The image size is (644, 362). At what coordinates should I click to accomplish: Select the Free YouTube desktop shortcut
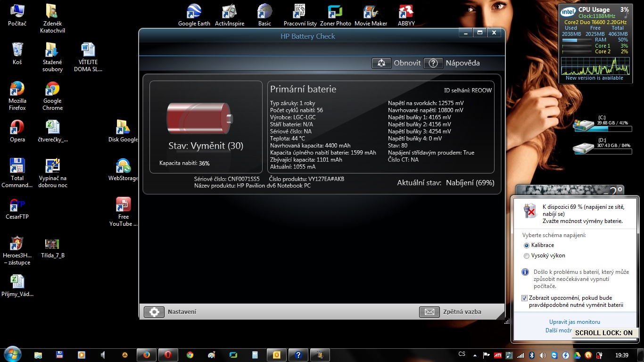[123, 212]
